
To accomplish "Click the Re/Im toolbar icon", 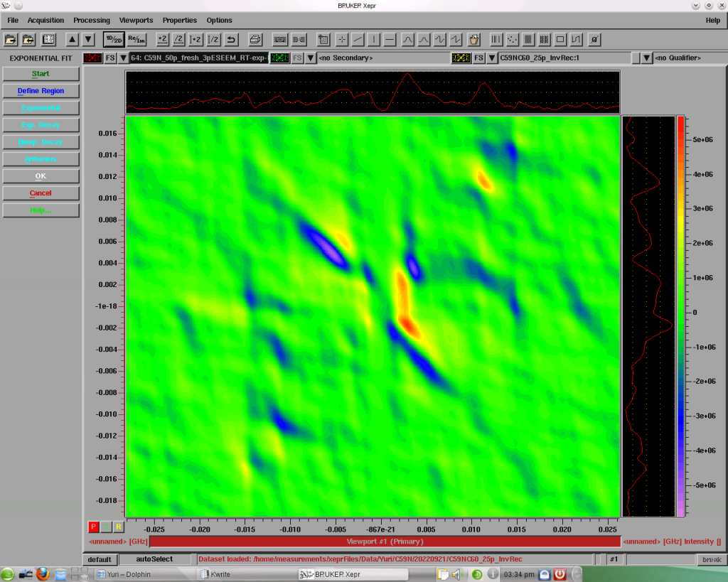I will [136, 39].
